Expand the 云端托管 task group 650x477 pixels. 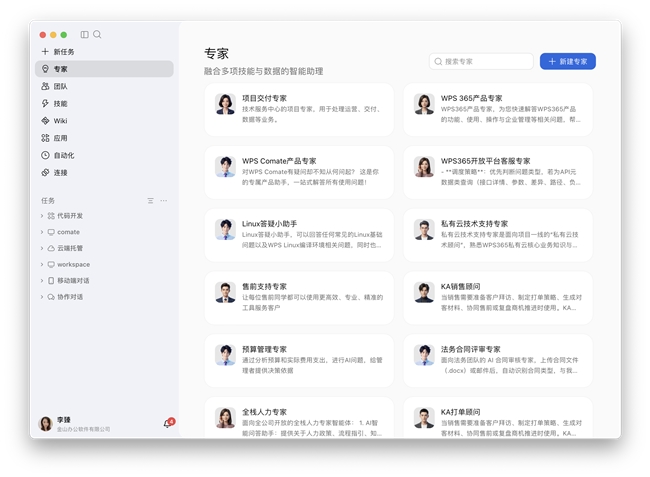coord(42,248)
